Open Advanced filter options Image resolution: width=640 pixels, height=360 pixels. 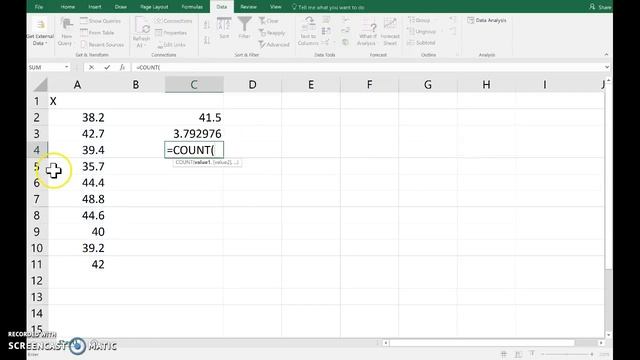[x=274, y=44]
